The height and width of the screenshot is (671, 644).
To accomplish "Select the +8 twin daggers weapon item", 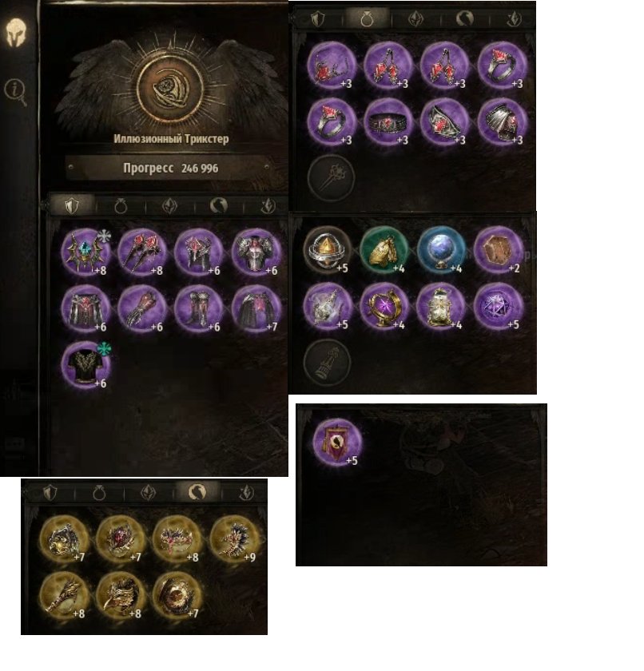I will pos(142,252).
